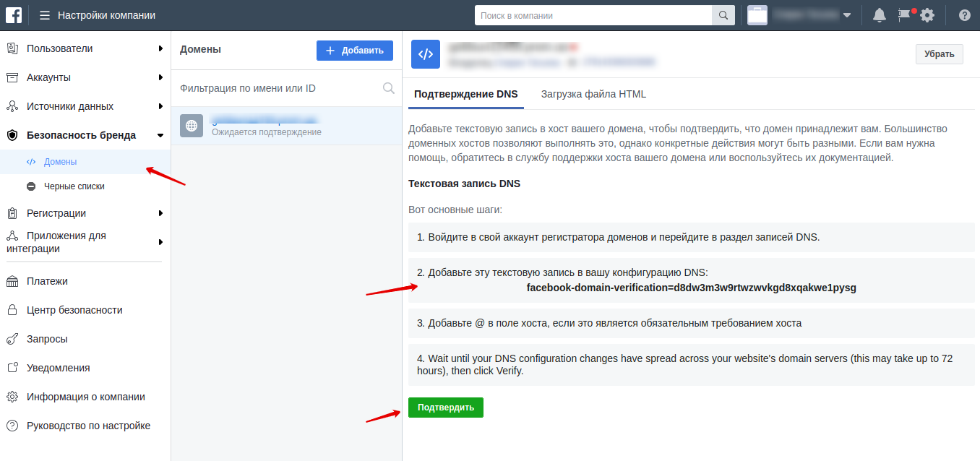Click the search magnifier button
This screenshot has height=461, width=980.
coord(723,15)
